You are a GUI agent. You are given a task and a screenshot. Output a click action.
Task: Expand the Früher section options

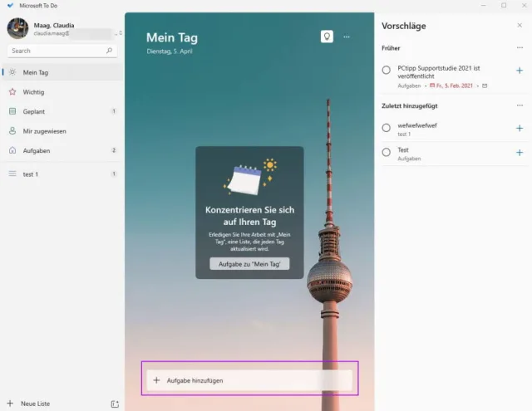[520, 48]
